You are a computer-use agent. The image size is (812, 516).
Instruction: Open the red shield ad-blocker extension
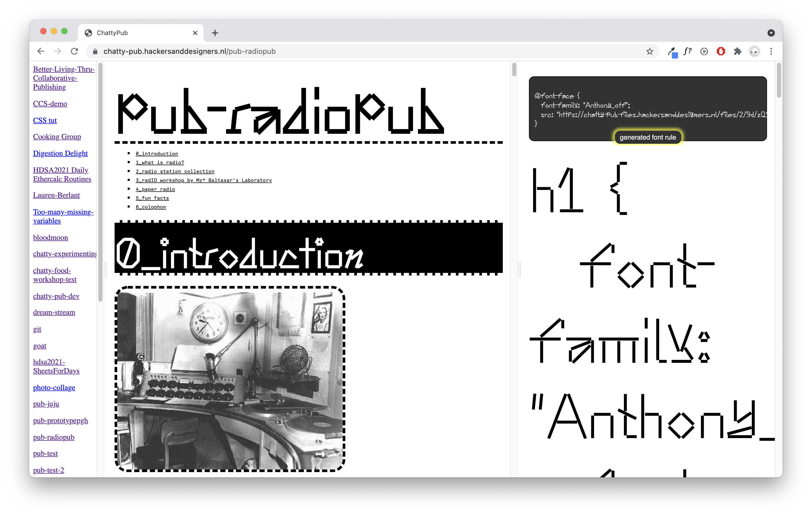tap(721, 51)
